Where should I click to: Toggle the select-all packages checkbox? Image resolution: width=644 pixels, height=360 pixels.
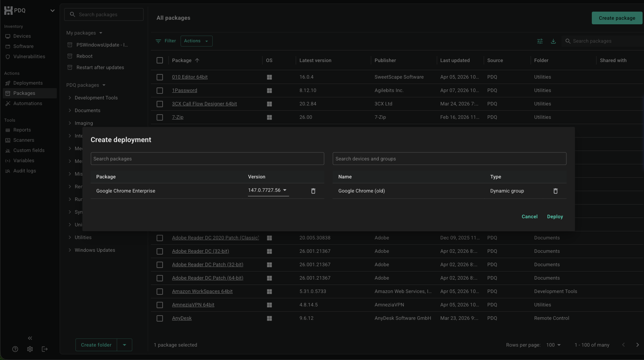(x=160, y=60)
